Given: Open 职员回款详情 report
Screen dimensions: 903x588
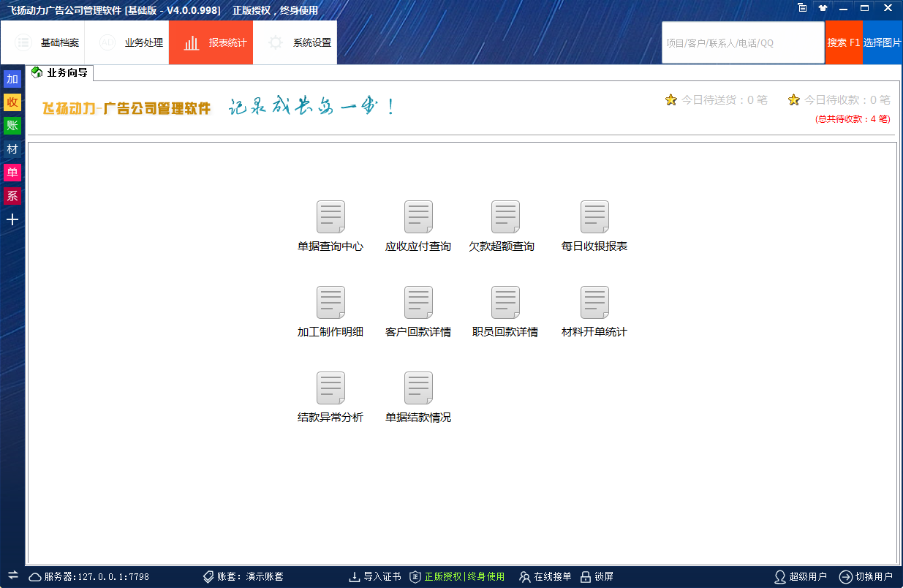Looking at the screenshot, I should pos(505,304).
